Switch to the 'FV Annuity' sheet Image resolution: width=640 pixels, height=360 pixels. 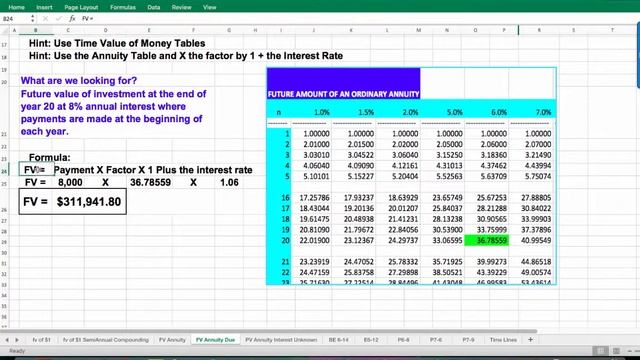[x=172, y=340]
